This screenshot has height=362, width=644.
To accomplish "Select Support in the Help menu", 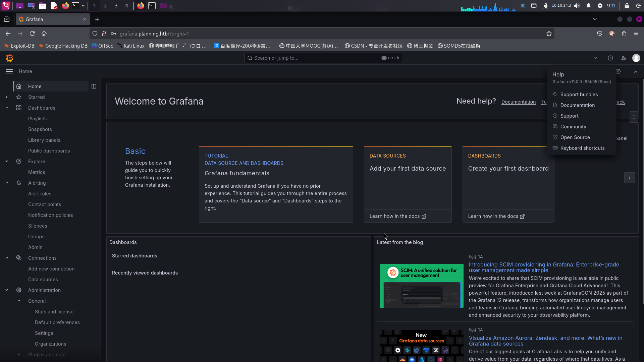I will click(582, 116).
